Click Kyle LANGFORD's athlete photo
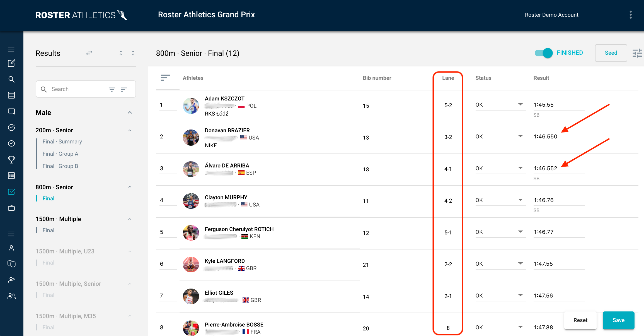The width and height of the screenshot is (644, 336). 191,265
